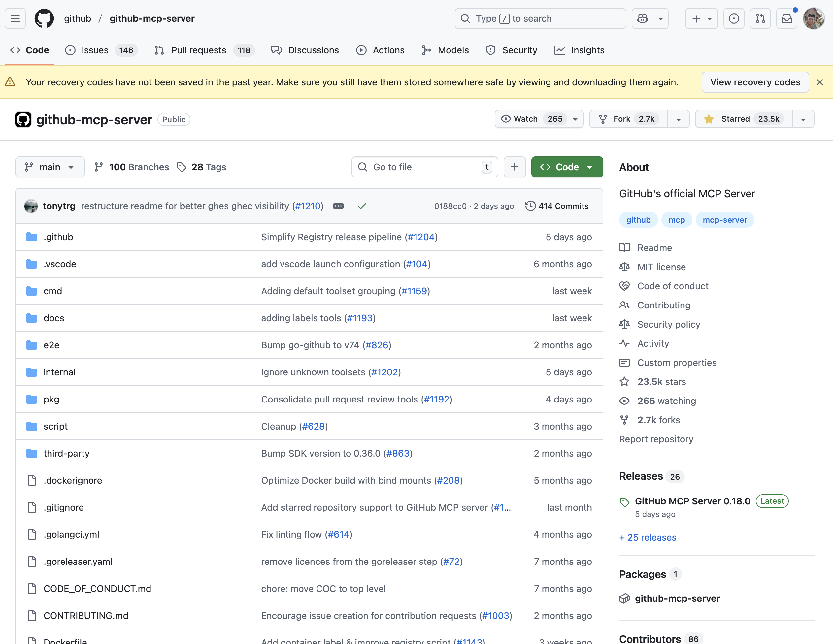Screen dimensions: 833x644
Task: Click the pull requests icon in the global header
Action: coord(760,18)
